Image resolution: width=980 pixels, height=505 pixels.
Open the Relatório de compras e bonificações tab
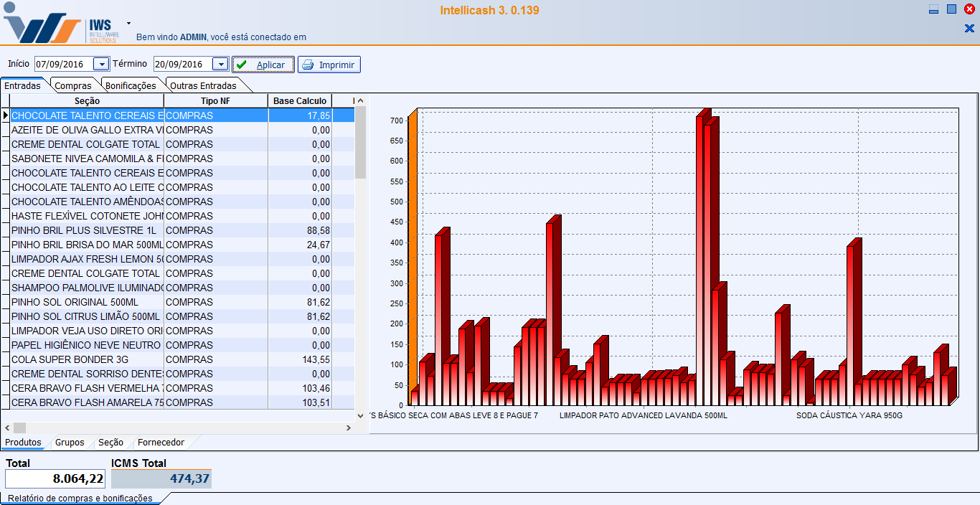[x=80, y=498]
